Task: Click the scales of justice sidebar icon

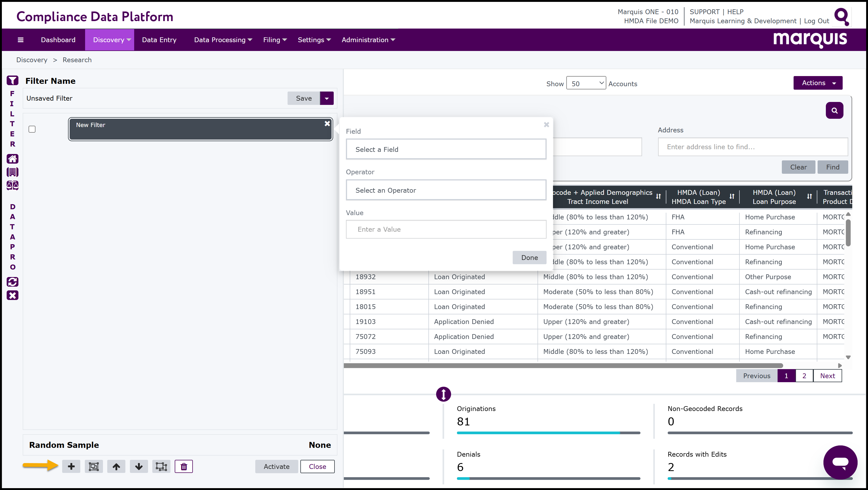Action: coord(13,185)
